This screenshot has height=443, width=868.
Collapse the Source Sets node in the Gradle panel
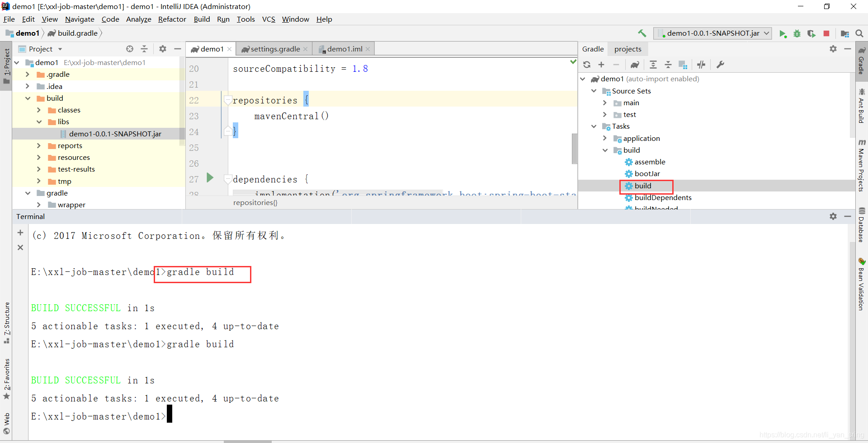click(x=594, y=91)
